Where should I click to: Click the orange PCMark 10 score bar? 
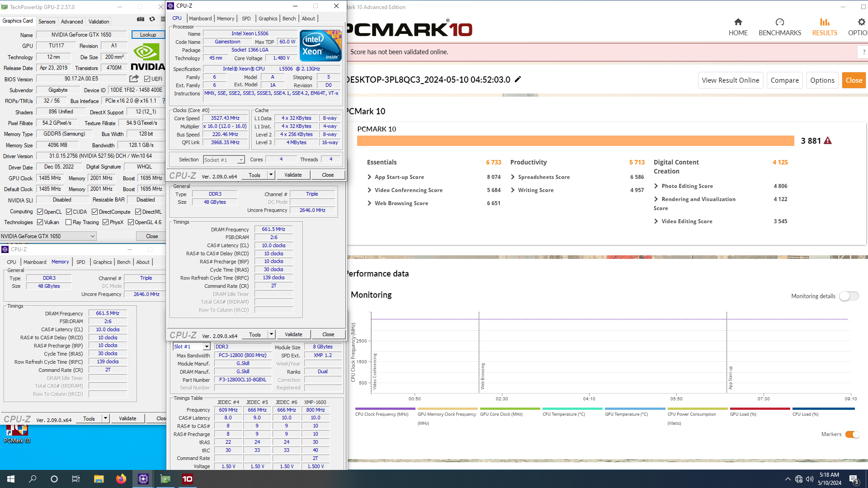tap(576, 141)
